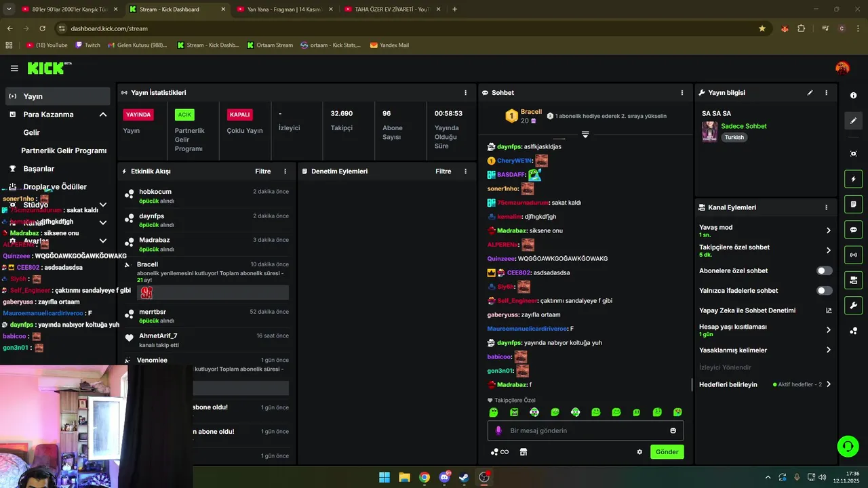Open Yavaş mod options arrow
868x488 pixels.
click(x=828, y=230)
